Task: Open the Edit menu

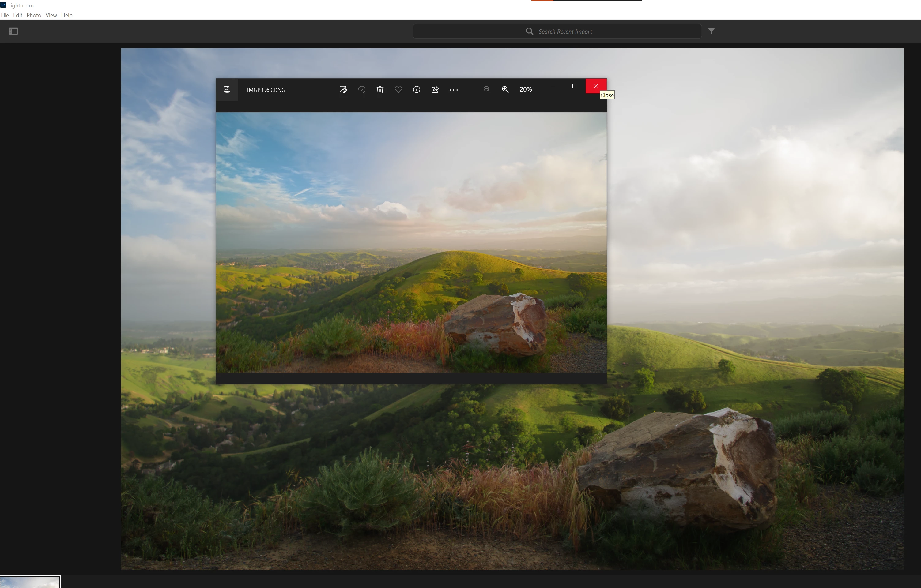Action: (x=17, y=15)
